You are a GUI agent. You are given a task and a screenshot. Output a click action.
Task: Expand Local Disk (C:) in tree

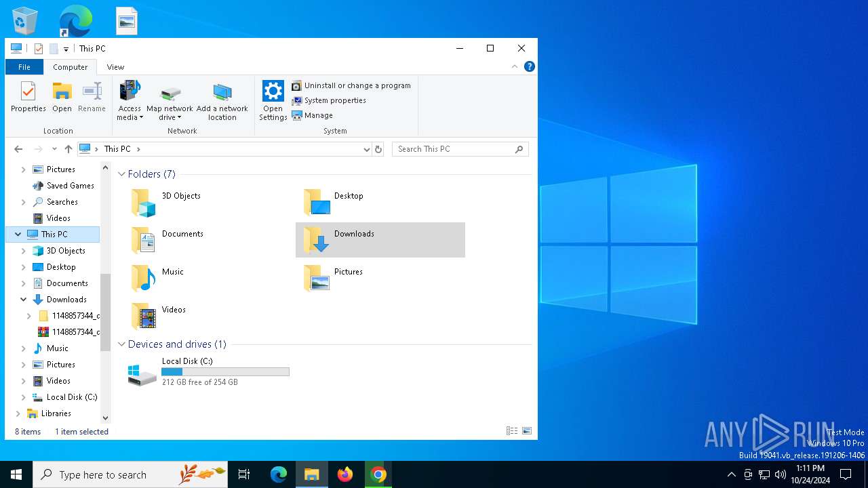pyautogui.click(x=24, y=397)
